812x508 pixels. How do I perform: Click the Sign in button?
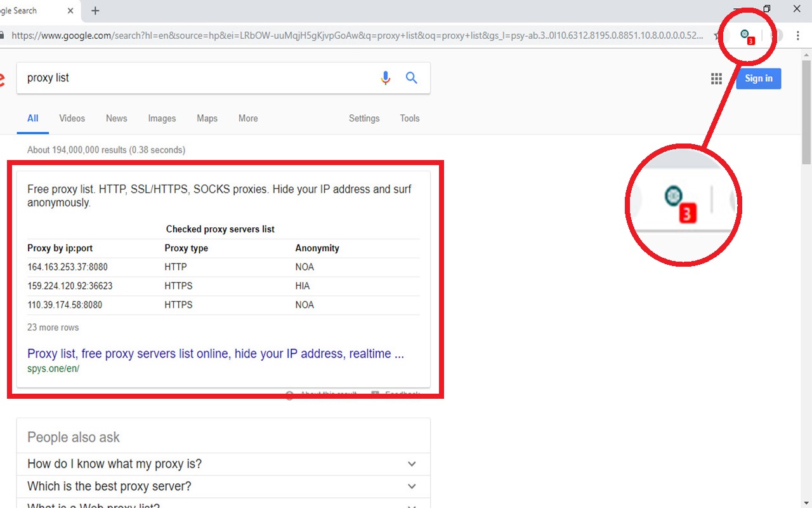pos(759,78)
